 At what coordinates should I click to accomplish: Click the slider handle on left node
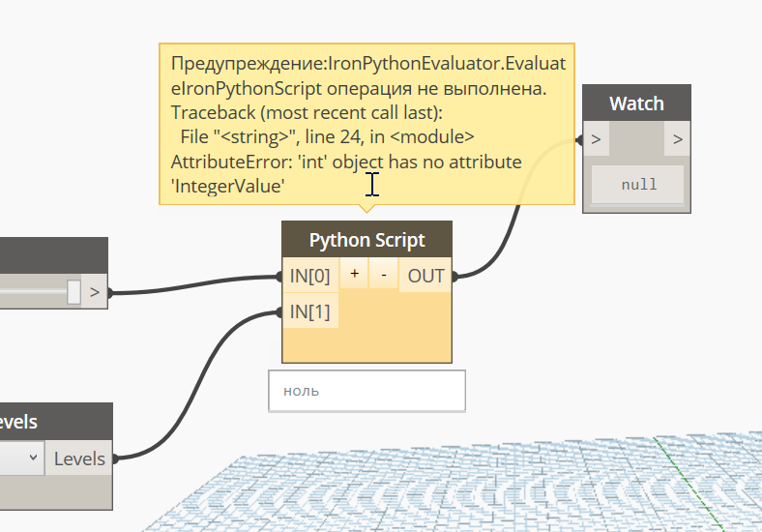click(73, 292)
